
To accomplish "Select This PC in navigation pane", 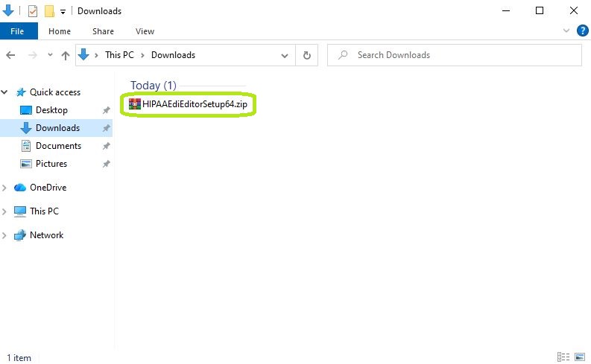I will (x=44, y=211).
